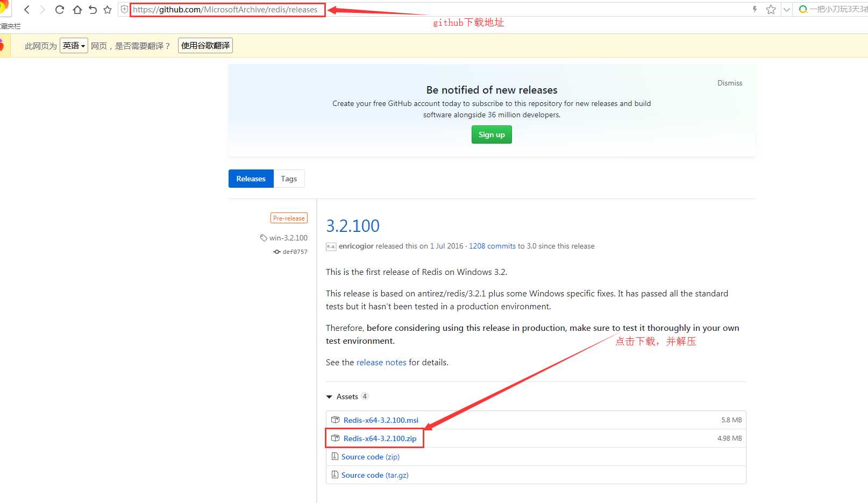The height and width of the screenshot is (503, 868).
Task: Open the 英语 language dropdown
Action: click(74, 46)
